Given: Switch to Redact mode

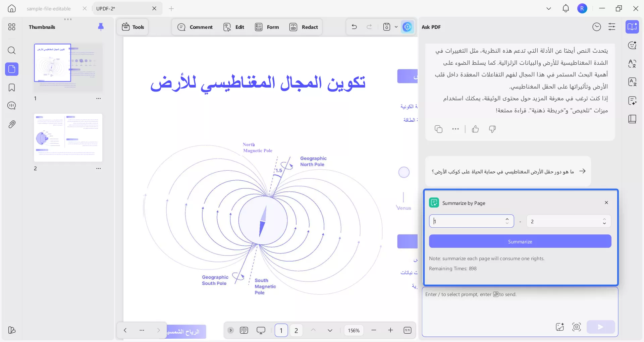Looking at the screenshot, I should coord(304,27).
